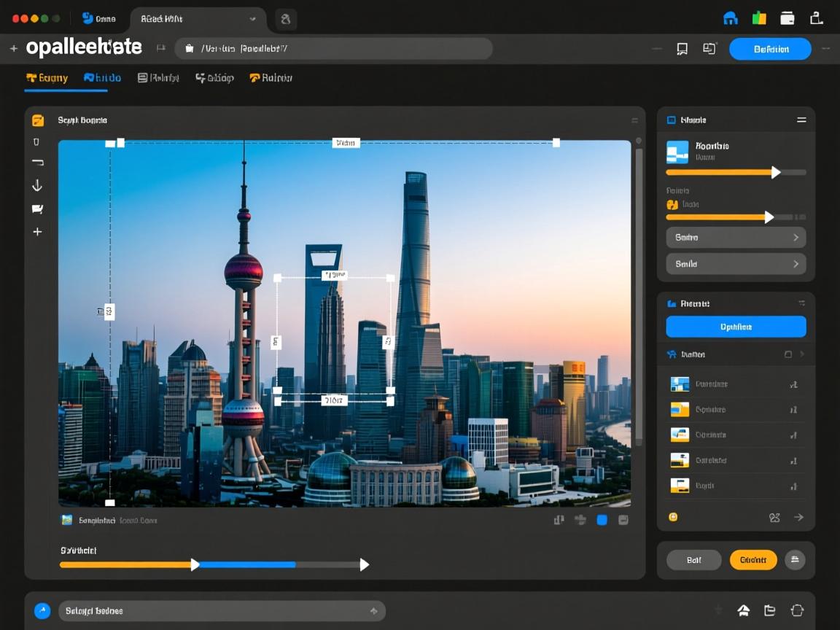Screen dimensions: 840x630
Task: Select the down-arrow tool in the left sidebar
Action: 37,186
